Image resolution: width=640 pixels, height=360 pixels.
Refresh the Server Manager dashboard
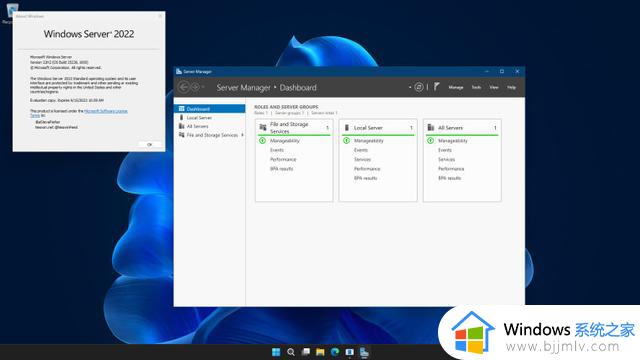[419, 87]
